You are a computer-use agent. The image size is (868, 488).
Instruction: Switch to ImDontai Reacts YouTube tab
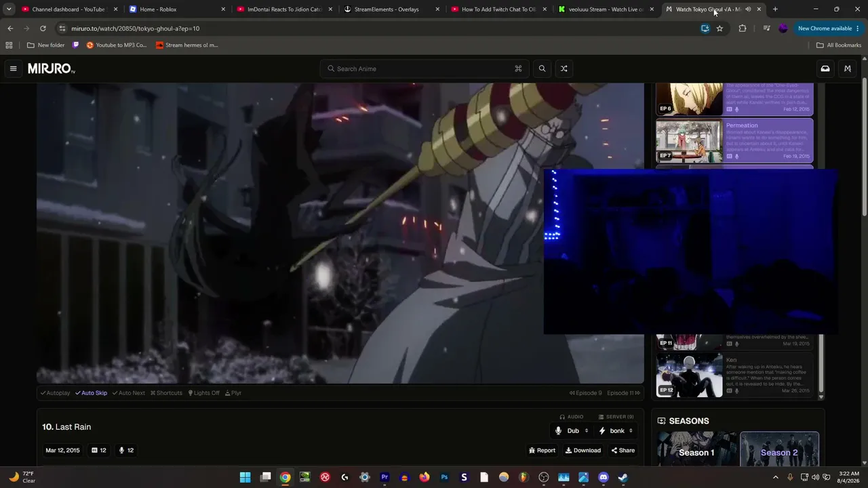coord(284,9)
